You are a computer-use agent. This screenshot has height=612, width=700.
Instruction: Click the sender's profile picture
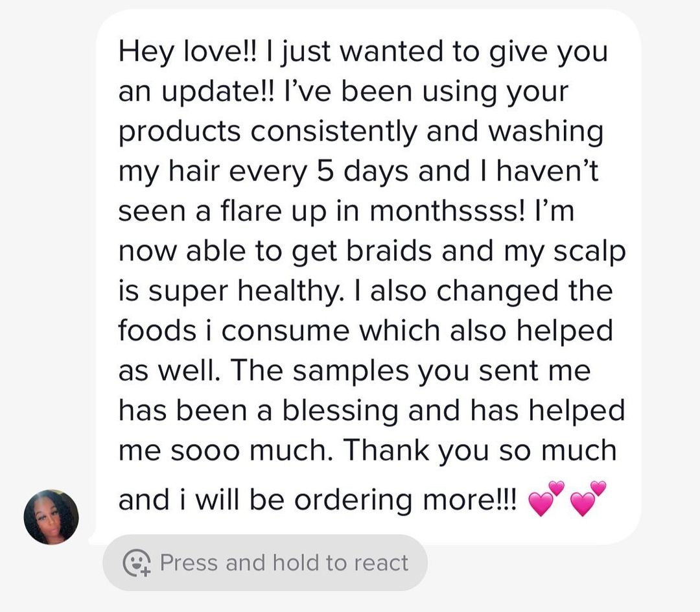click(x=51, y=517)
